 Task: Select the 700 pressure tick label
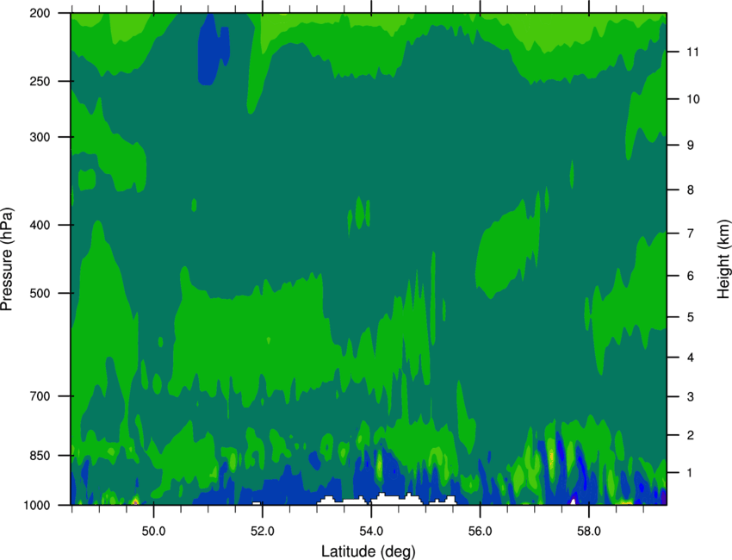[x=40, y=396]
